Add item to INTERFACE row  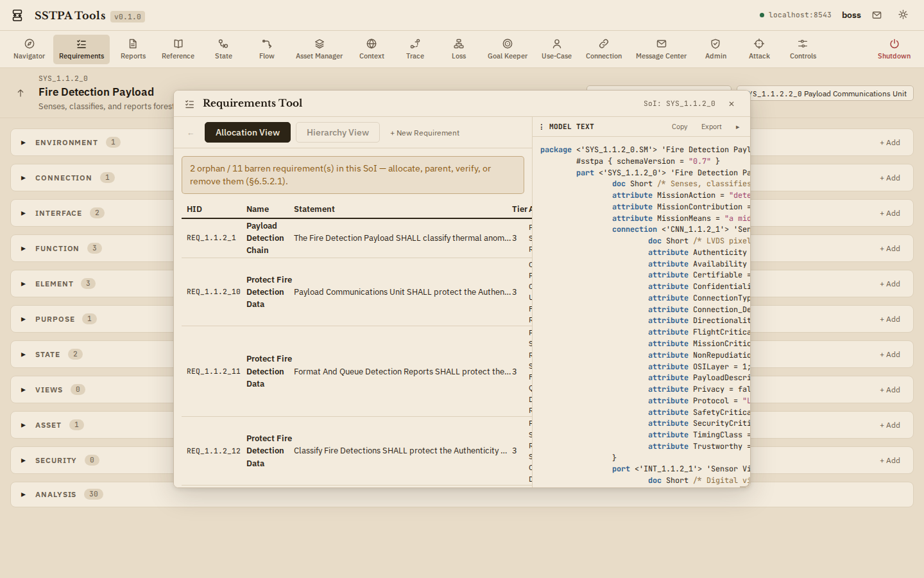click(889, 213)
